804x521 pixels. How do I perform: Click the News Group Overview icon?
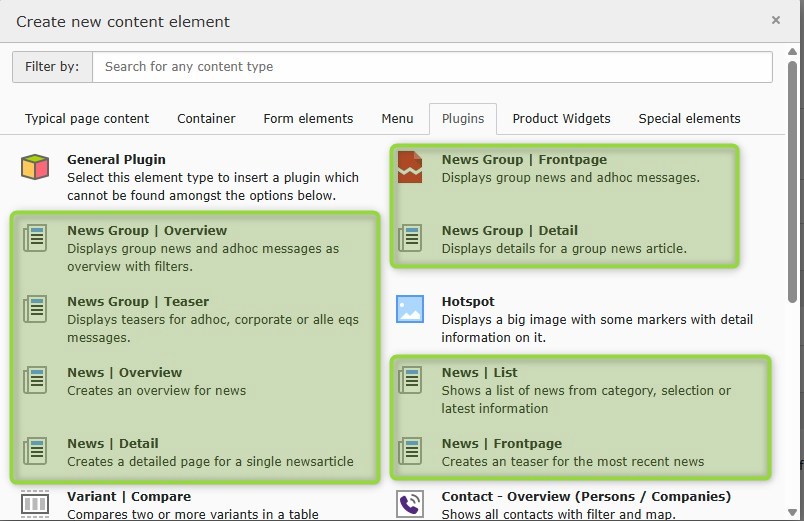pyautogui.click(x=35, y=238)
